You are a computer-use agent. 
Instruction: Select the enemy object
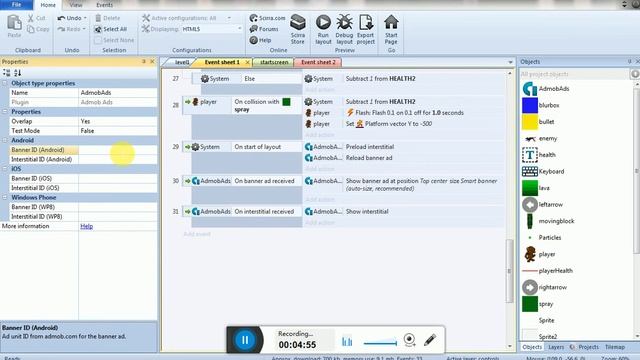pyautogui.click(x=540, y=138)
